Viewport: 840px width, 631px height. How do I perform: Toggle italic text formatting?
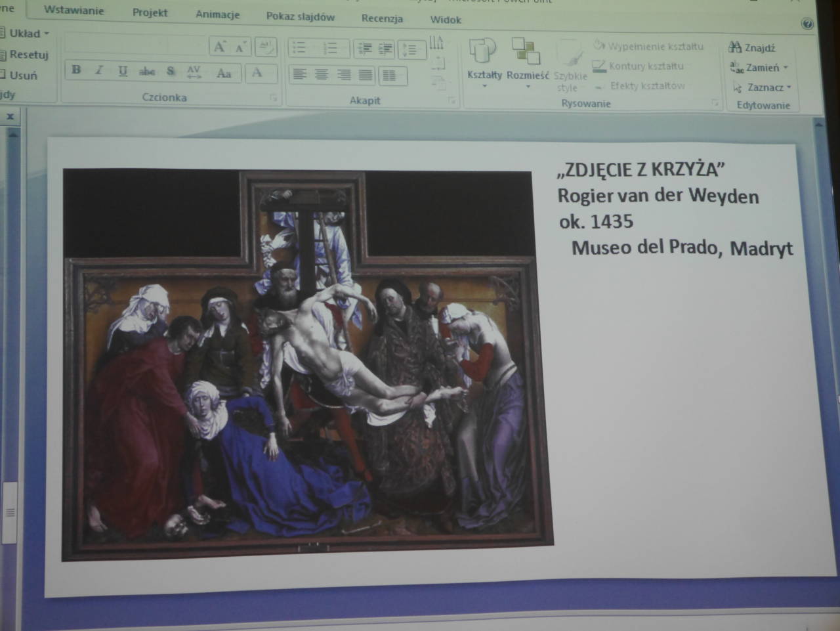point(99,70)
